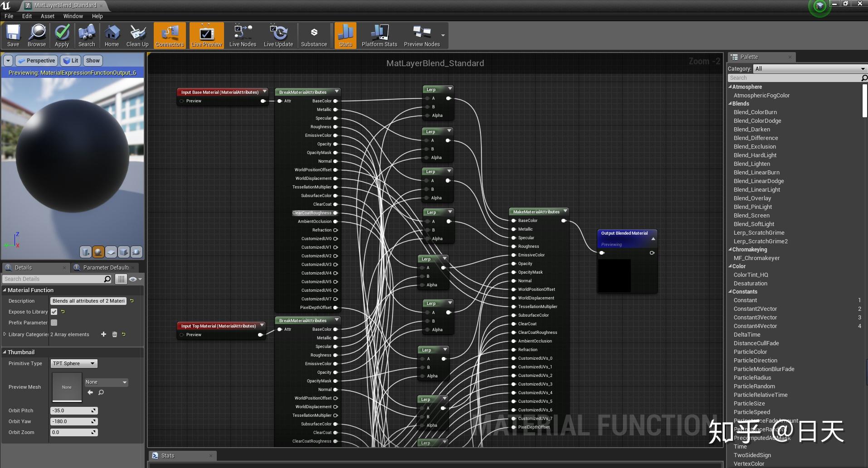868x468 pixels.
Task: Collapse the Blends category in the palette
Action: (731, 104)
